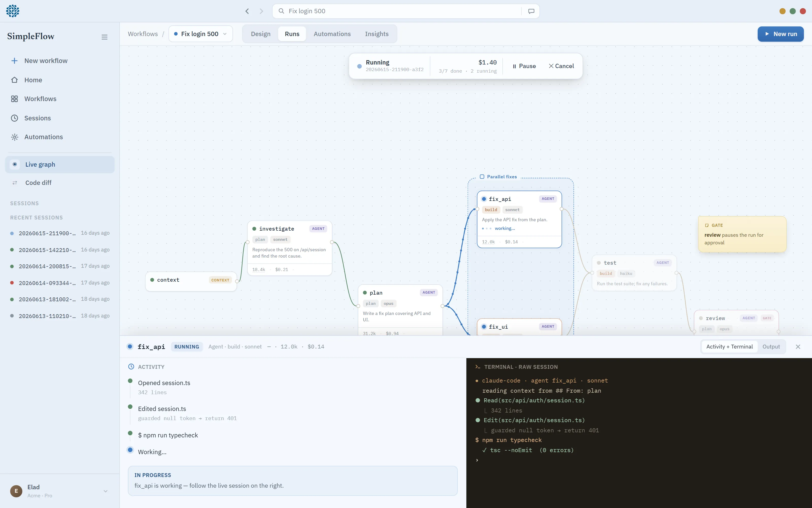Select the plan agent node
Image resolution: width=812 pixels, height=508 pixels.
[x=400, y=309]
